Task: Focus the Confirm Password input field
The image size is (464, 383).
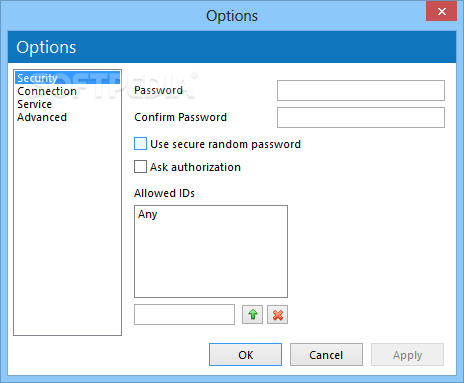Action: [x=361, y=117]
